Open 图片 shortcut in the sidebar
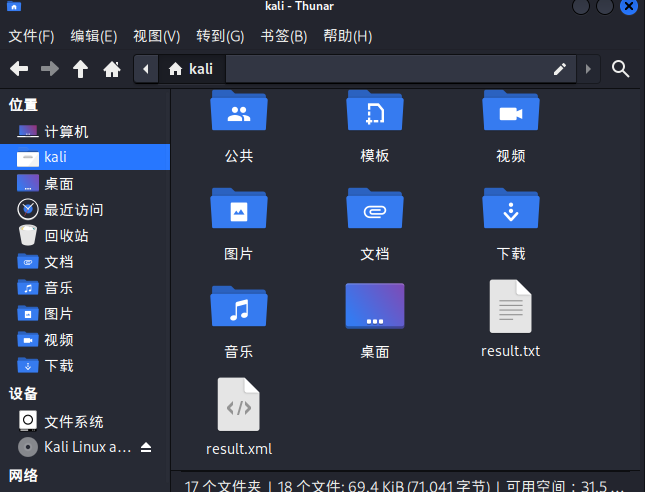This screenshot has height=492, width=645. [x=85, y=313]
